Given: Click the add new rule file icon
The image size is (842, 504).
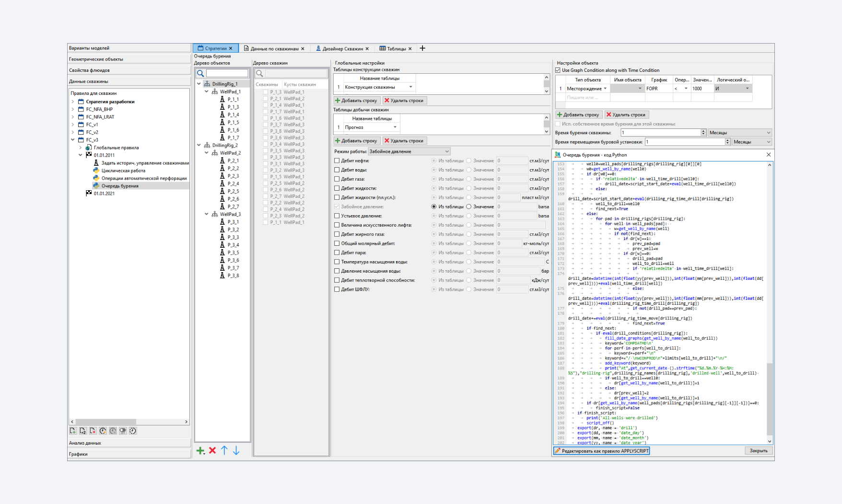Looking at the screenshot, I should 73,431.
